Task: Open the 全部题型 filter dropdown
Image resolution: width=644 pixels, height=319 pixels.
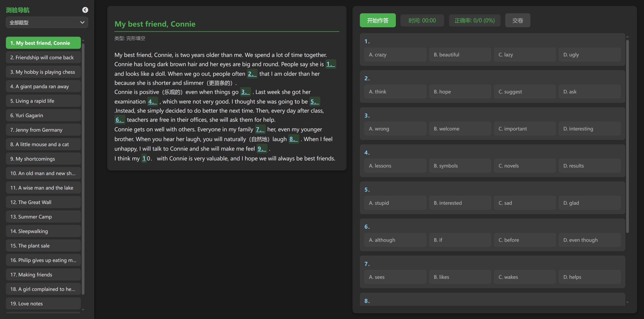Action: pos(47,22)
